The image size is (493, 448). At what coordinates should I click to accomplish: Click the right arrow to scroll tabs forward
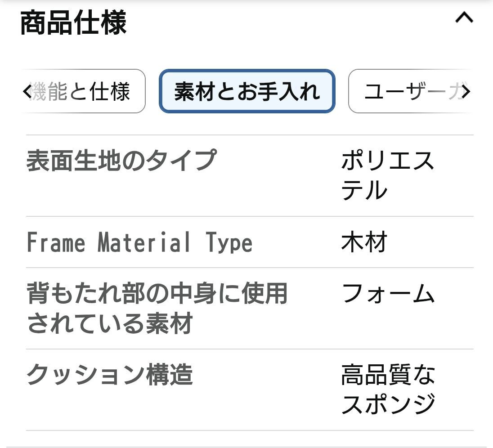pos(468,91)
